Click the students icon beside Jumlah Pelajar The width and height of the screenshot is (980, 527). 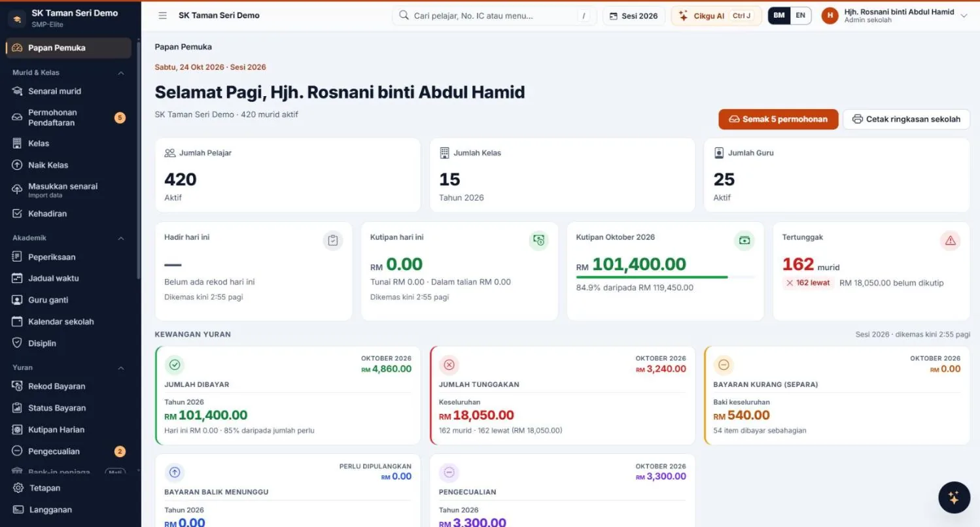coord(170,153)
